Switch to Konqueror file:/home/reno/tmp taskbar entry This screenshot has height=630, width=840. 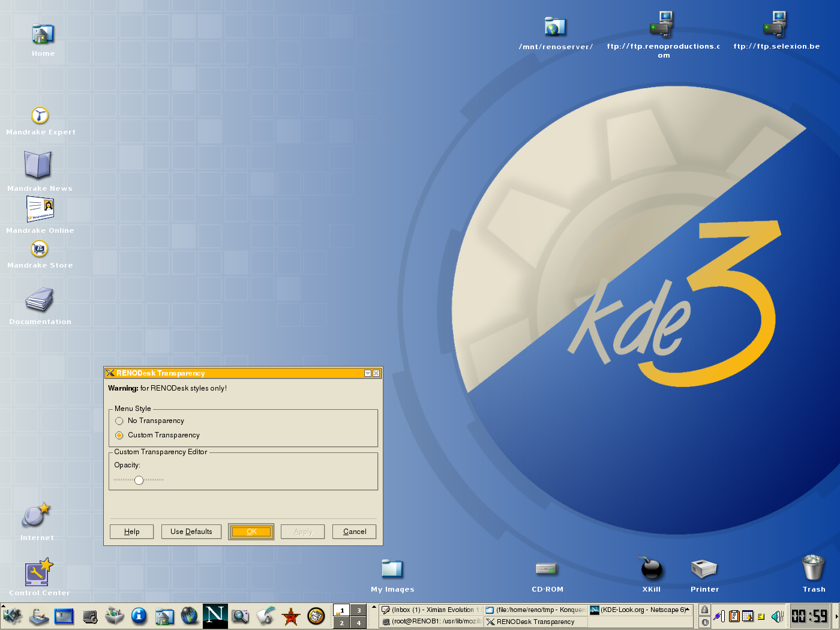[x=535, y=610]
